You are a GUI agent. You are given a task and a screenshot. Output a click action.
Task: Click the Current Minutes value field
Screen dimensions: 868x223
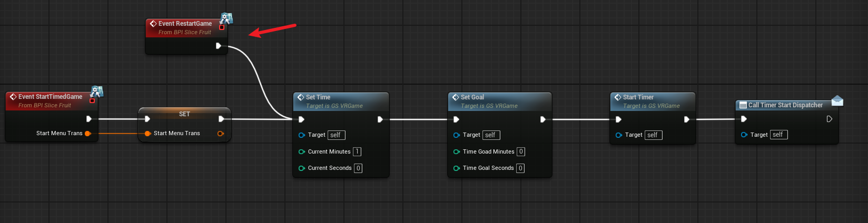pos(357,151)
